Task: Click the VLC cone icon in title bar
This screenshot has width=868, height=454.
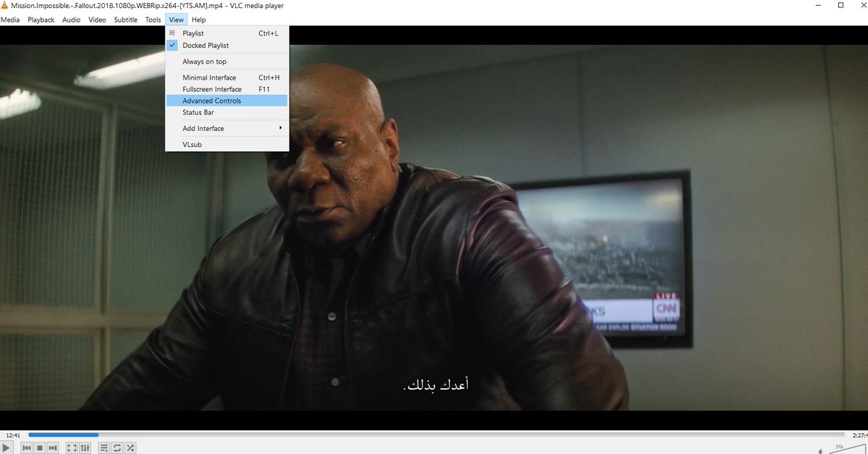Action: click(x=5, y=6)
